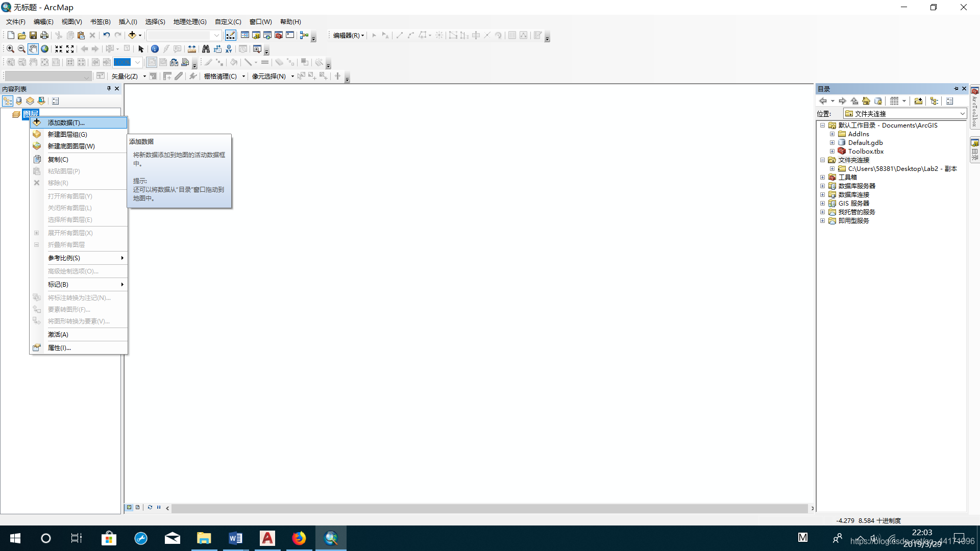This screenshot has height=551, width=980.
Task: Open the Catalog location dropdown
Action: 962,114
